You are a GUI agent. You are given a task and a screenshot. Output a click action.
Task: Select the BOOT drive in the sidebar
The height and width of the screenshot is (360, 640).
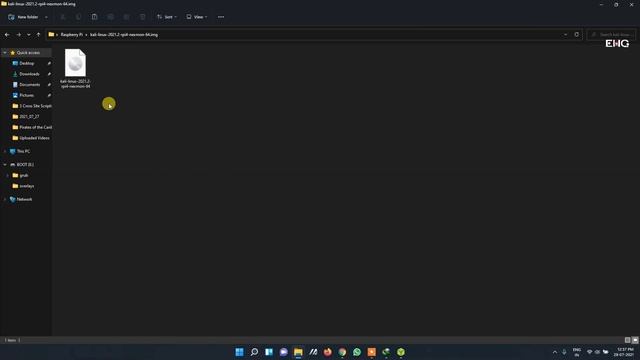click(24, 164)
